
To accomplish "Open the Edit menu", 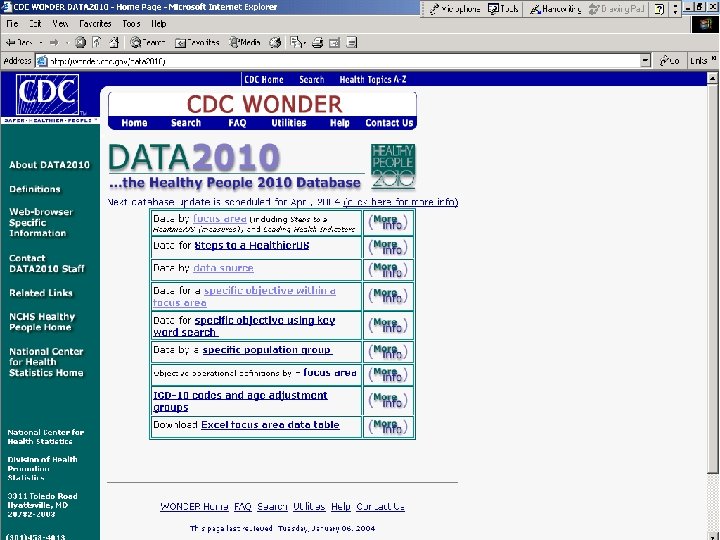I will (x=35, y=24).
